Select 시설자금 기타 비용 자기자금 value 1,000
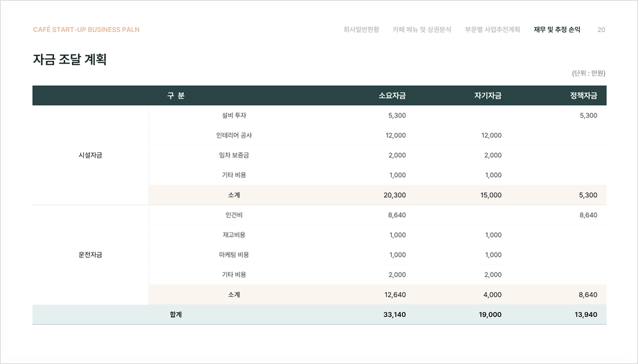The height and width of the screenshot is (364, 638). tap(493, 175)
